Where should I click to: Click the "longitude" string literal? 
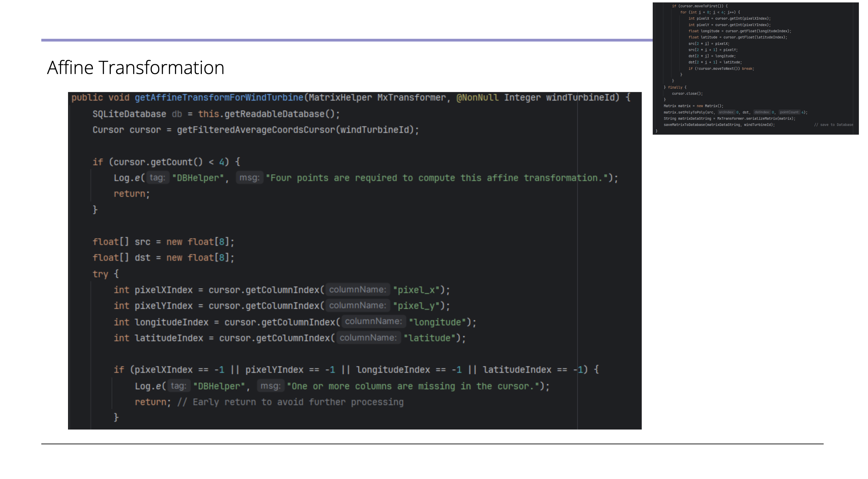click(x=437, y=322)
